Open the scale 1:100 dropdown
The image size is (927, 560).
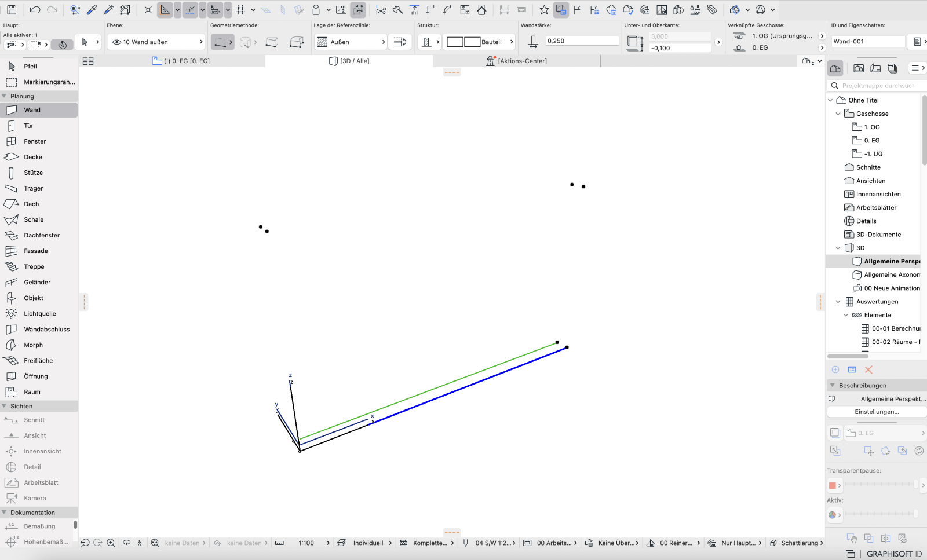(x=328, y=543)
